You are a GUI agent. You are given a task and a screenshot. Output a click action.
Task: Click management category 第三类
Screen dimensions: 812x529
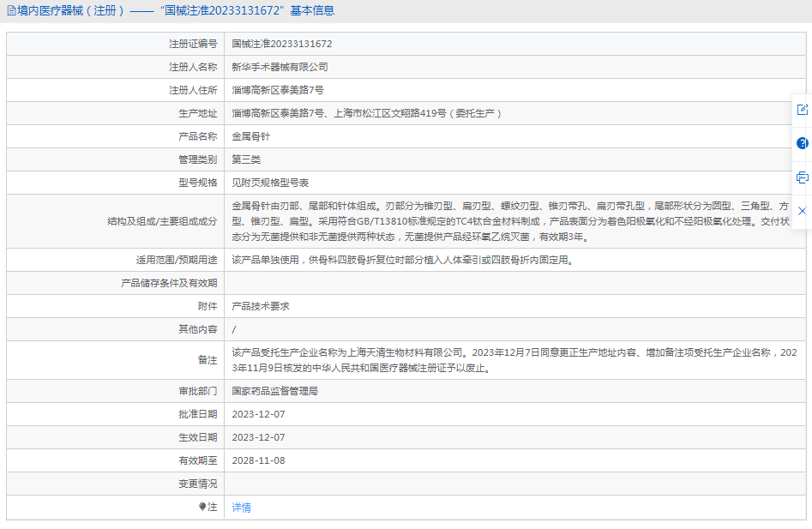click(246, 159)
